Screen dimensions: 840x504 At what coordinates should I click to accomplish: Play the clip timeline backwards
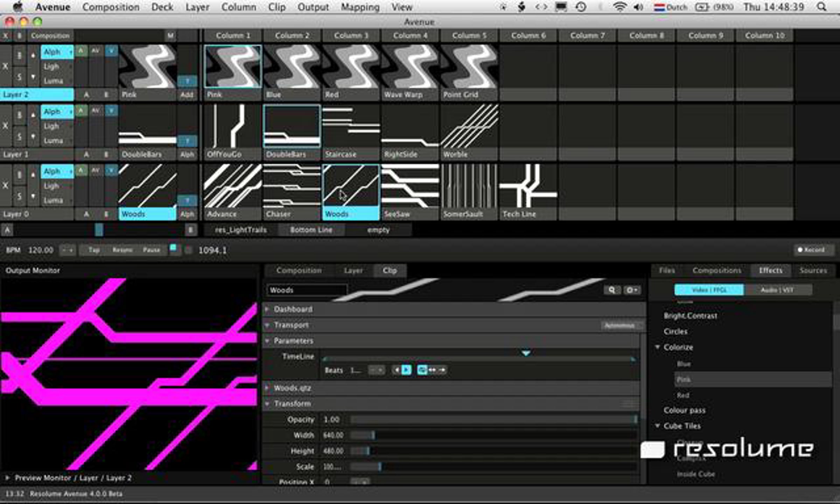tap(397, 370)
